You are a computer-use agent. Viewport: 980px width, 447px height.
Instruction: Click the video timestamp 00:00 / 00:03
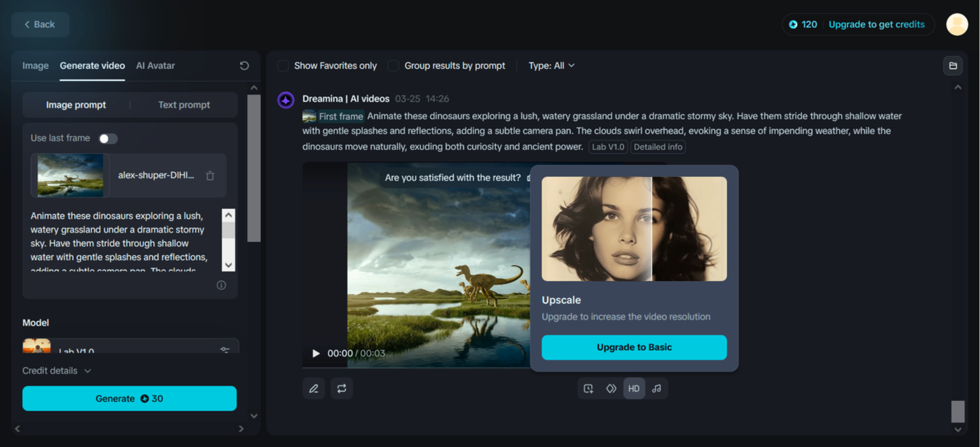click(356, 353)
